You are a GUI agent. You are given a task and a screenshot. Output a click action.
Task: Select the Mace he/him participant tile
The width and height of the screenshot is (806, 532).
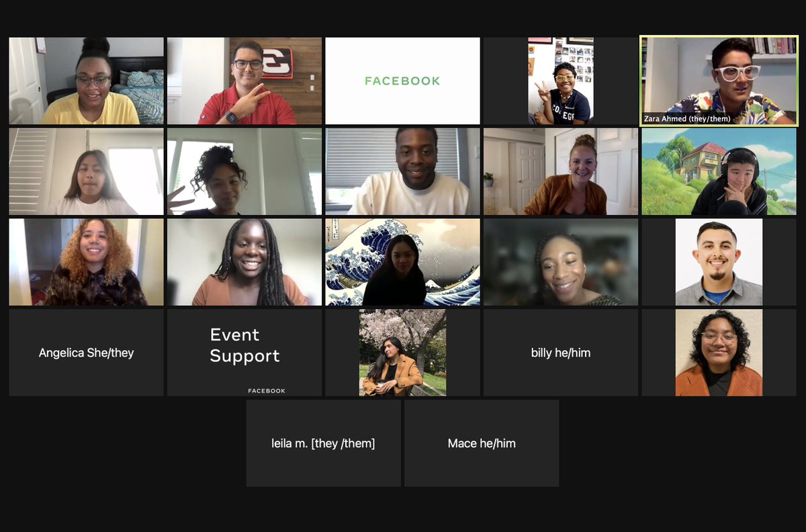[x=482, y=443]
